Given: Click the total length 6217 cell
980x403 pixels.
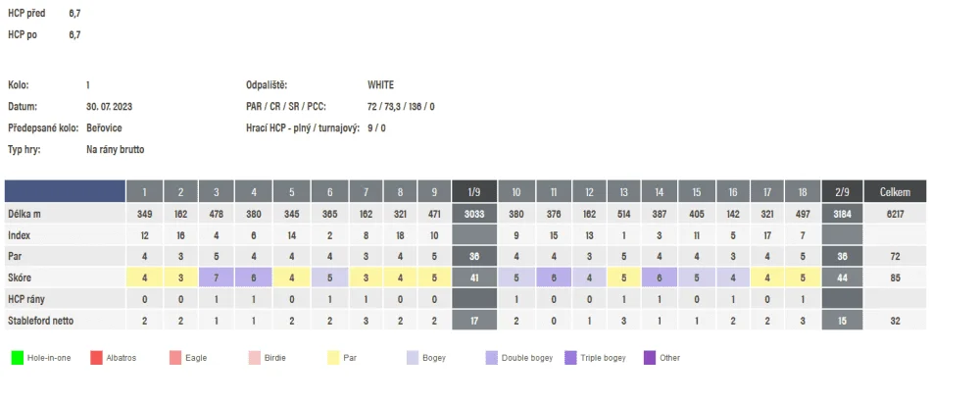Looking at the screenshot, I should 895,214.
